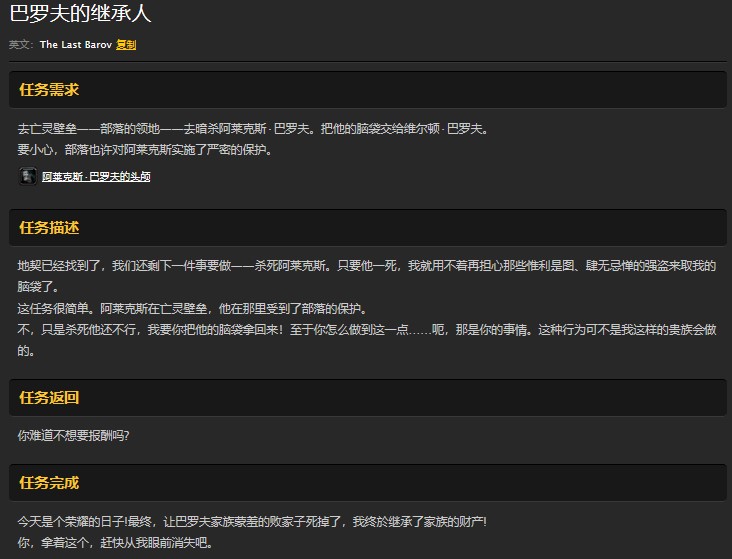The width and height of the screenshot is (732, 559).
Task: Click the text 你难道不想要报酬吗
Action: click(73, 435)
